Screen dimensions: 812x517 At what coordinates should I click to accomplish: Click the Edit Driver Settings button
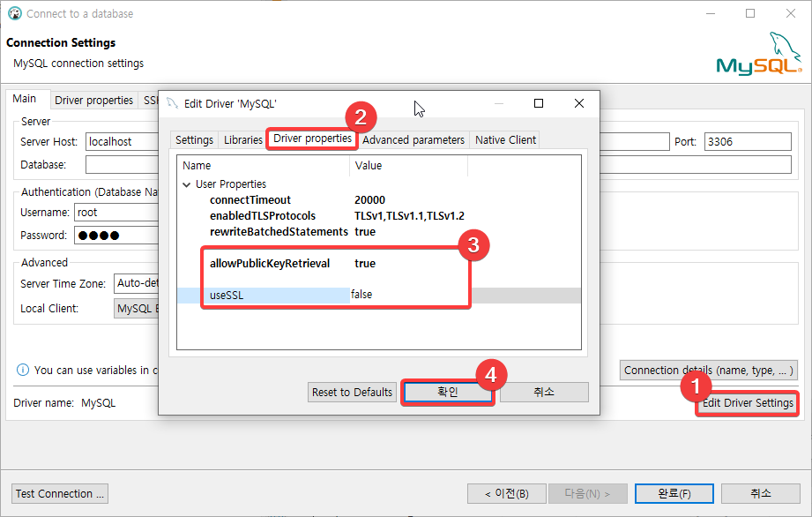point(748,402)
